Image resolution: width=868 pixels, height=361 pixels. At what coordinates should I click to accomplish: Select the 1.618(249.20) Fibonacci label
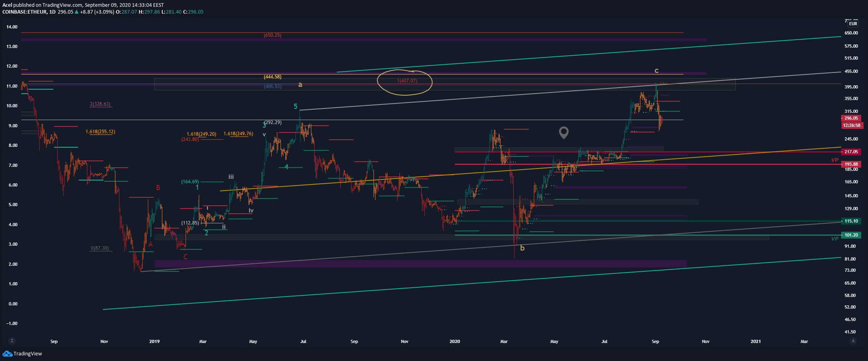coord(202,134)
